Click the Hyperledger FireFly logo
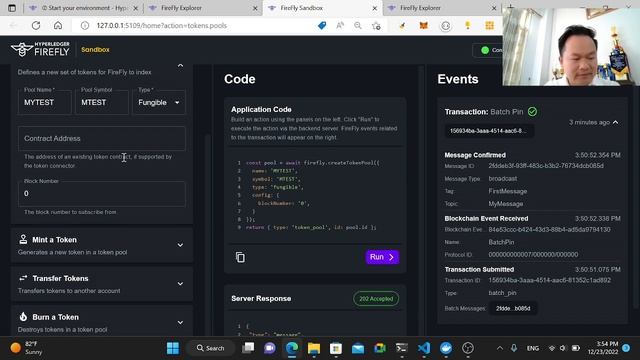Viewport: 640px width, 360px height. point(40,49)
